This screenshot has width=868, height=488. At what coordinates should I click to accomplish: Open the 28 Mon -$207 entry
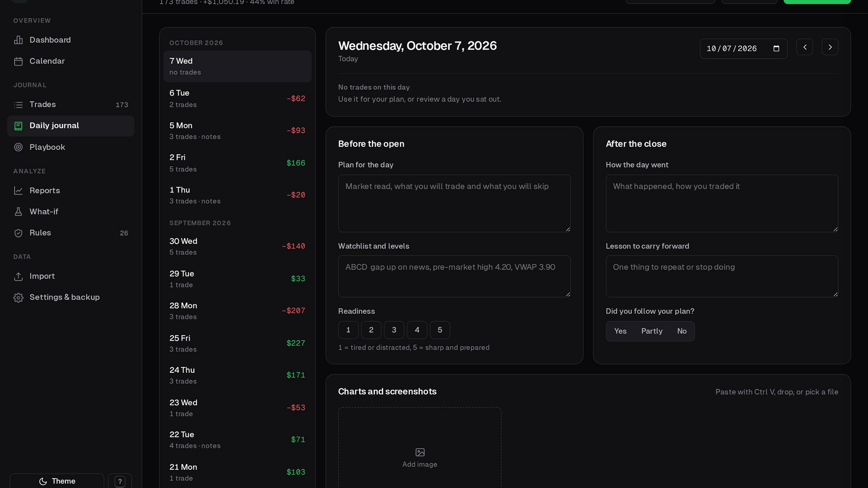tap(237, 311)
